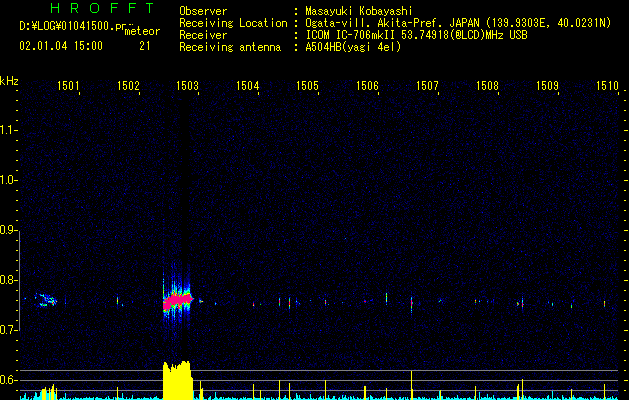Click the 1509 time axis marker

pyautogui.click(x=547, y=85)
